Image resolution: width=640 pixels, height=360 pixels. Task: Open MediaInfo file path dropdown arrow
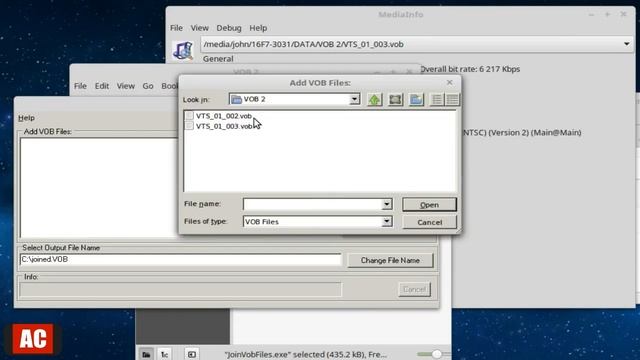(626, 44)
